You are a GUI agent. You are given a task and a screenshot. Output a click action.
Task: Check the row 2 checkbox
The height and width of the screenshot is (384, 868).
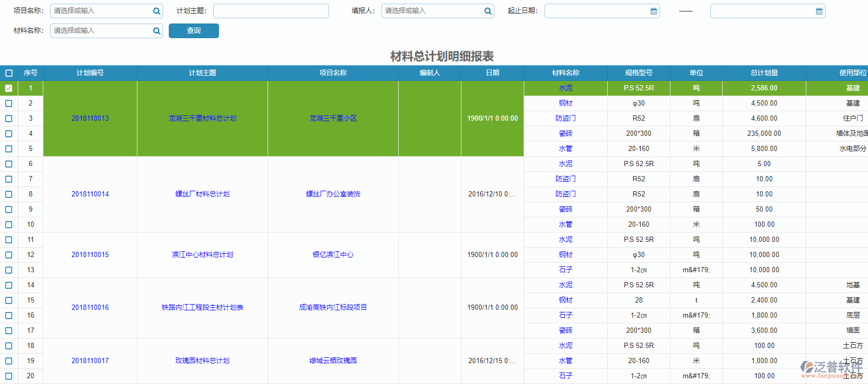[9, 103]
